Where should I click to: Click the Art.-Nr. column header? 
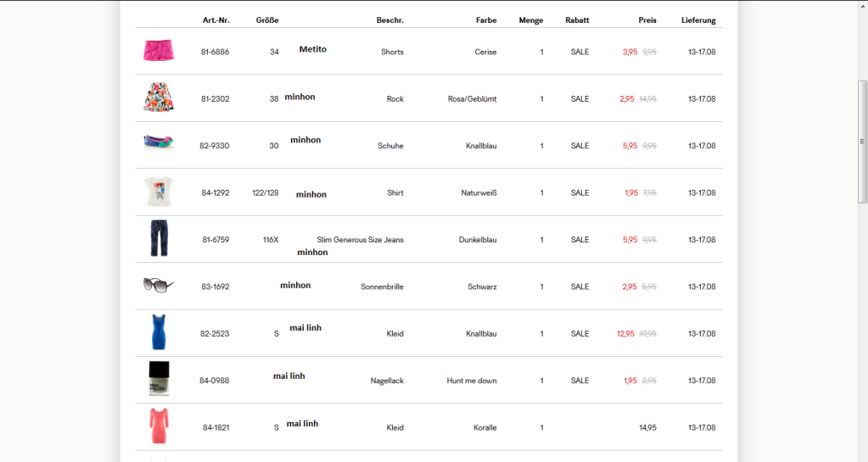(x=216, y=19)
